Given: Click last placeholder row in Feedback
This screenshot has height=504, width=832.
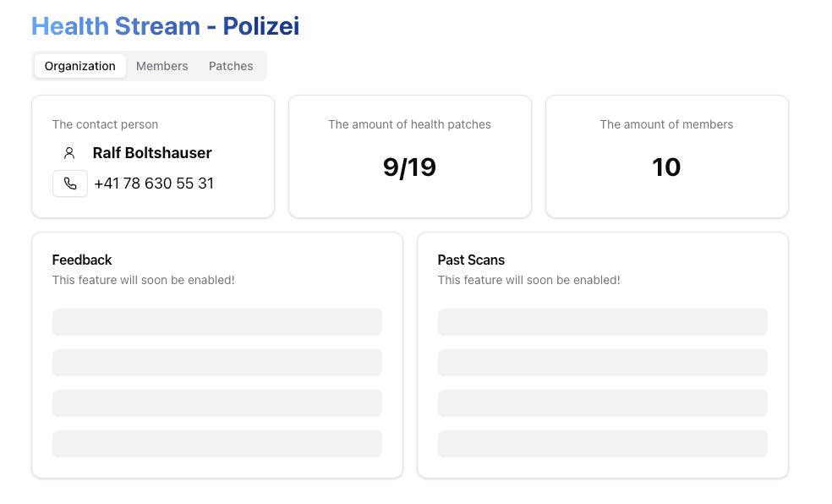Looking at the screenshot, I should coord(217,444).
